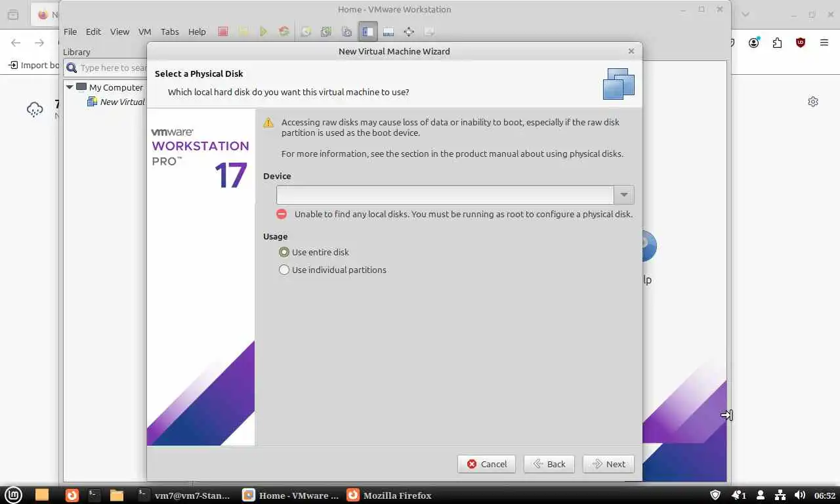Viewport: 840px width, 504px height.
Task: Switch to Home - VMware taskbar window
Action: click(x=291, y=495)
